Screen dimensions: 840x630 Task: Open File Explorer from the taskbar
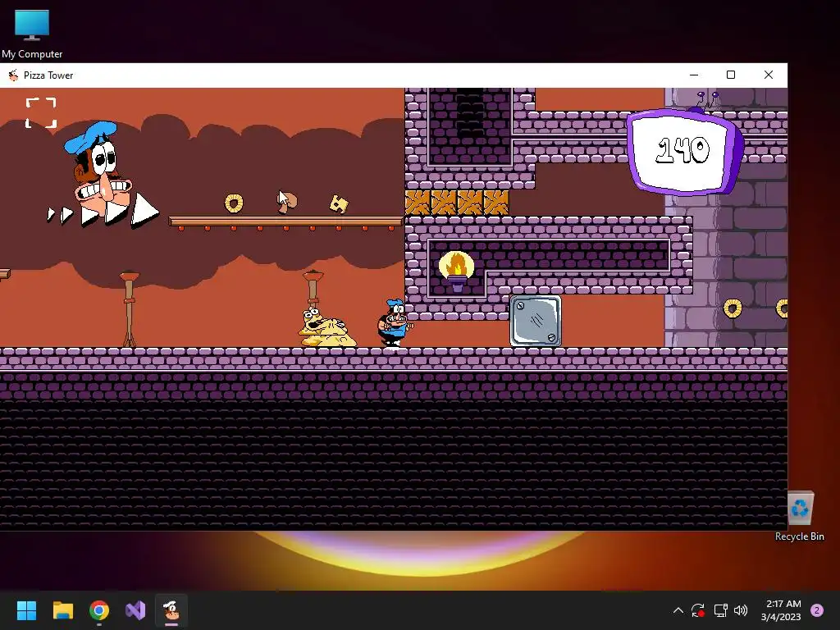coord(62,610)
